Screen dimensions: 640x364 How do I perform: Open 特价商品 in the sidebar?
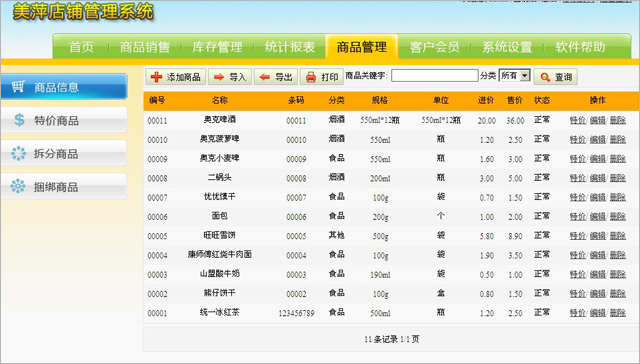[64, 120]
